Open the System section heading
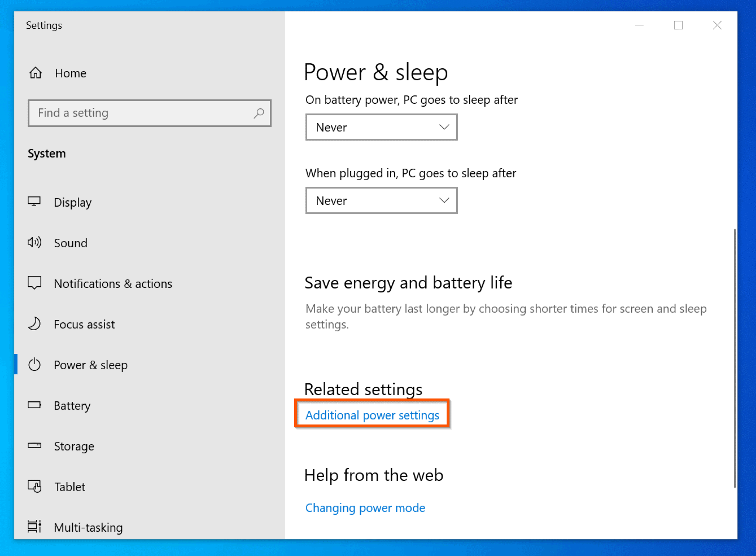This screenshot has height=556, width=756. point(47,153)
